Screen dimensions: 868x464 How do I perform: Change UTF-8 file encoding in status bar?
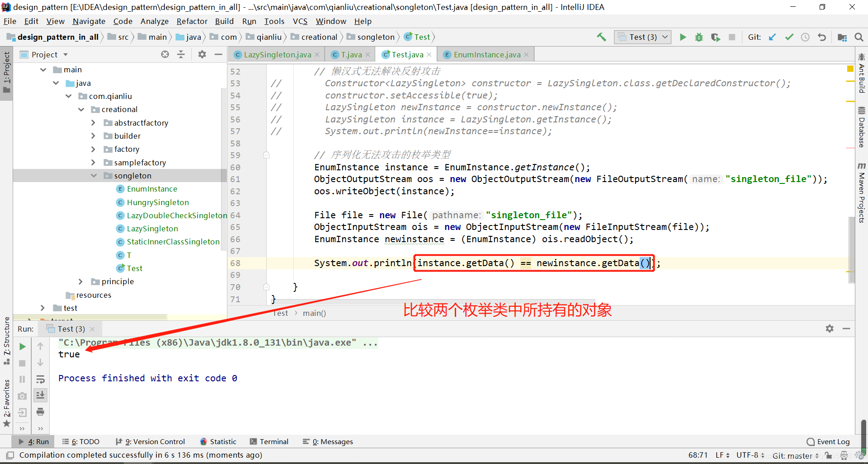click(x=750, y=455)
